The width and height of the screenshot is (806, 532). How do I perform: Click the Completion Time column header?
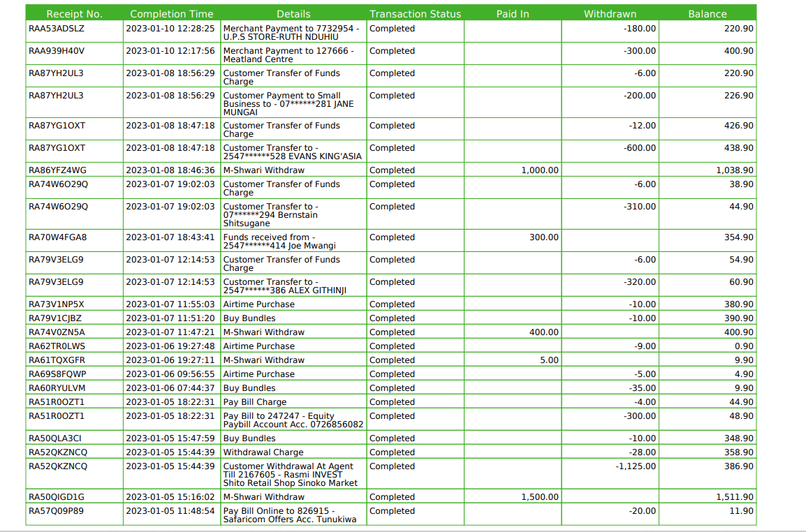pyautogui.click(x=172, y=13)
